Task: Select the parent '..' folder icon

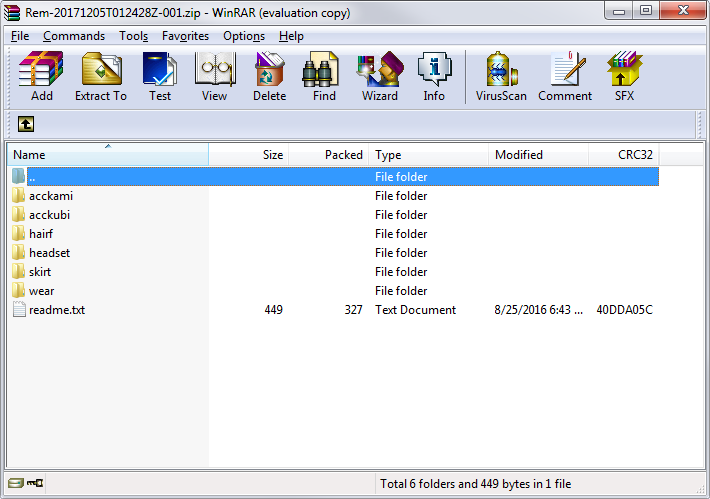Action: coord(19,176)
